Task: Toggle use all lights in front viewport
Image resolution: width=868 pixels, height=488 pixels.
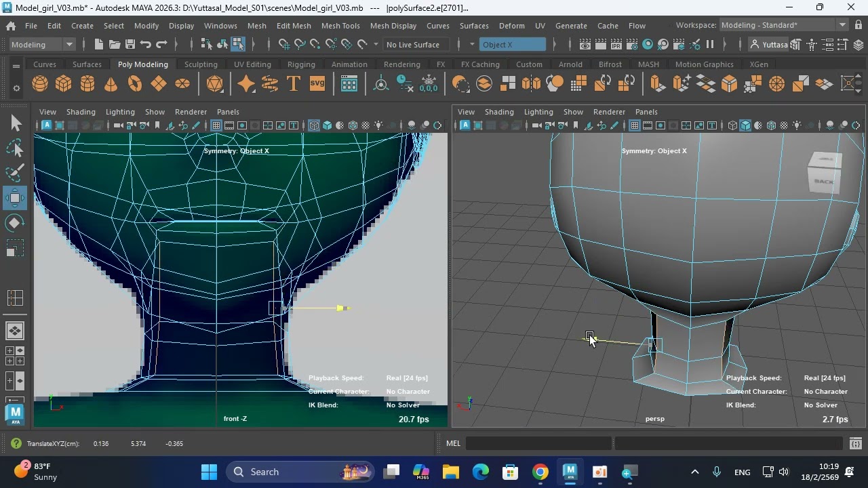Action: pos(378,125)
